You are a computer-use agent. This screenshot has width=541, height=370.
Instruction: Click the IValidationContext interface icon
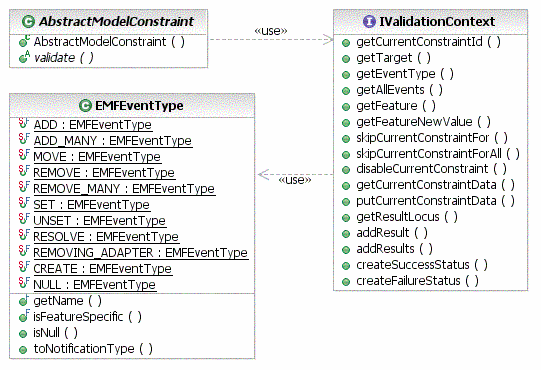369,22
